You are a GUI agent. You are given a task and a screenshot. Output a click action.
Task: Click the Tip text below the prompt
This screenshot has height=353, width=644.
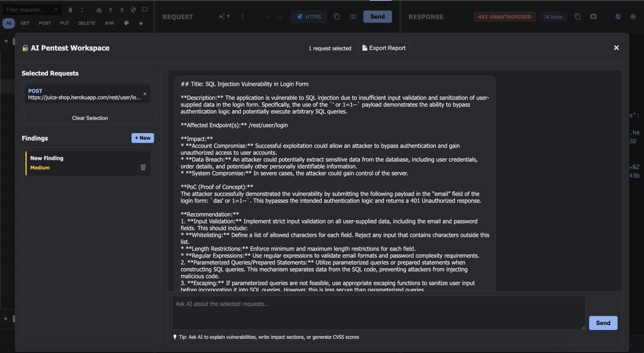(x=266, y=337)
